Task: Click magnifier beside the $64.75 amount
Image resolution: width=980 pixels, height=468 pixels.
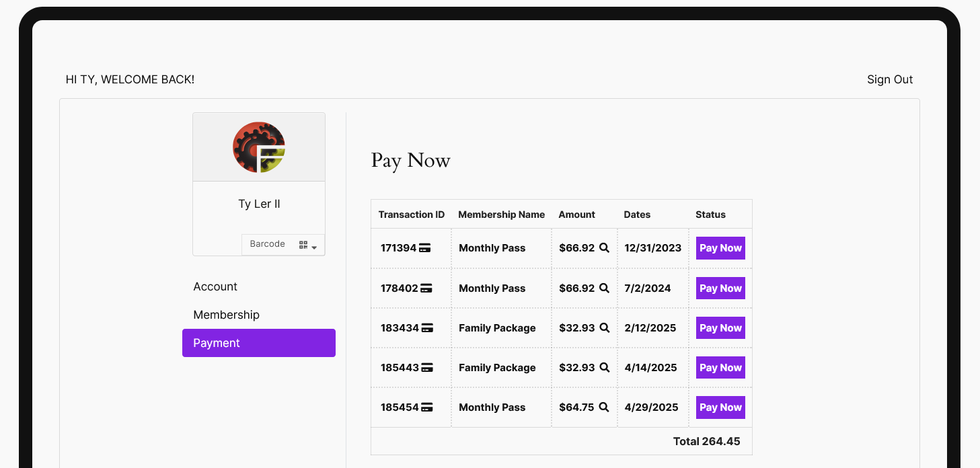Action: (x=604, y=407)
